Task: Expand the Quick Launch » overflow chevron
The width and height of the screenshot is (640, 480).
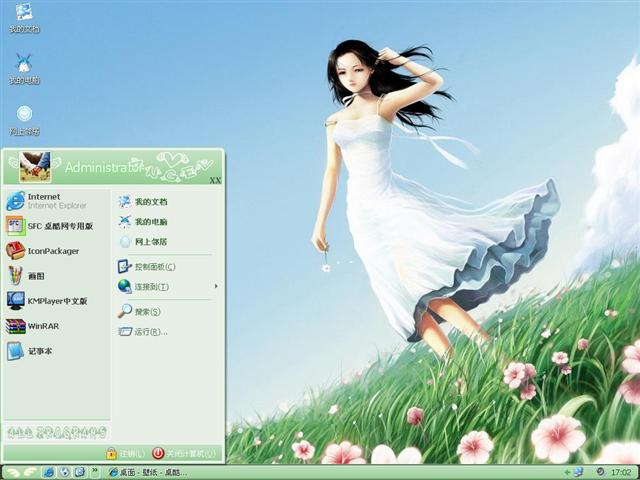Action: 94,471
